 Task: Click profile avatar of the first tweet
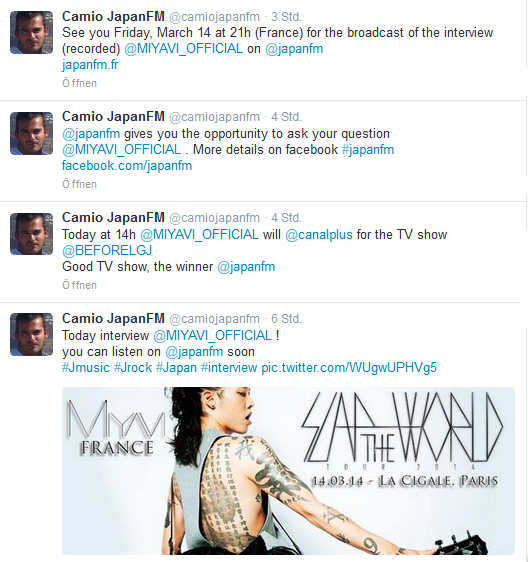click(x=32, y=33)
